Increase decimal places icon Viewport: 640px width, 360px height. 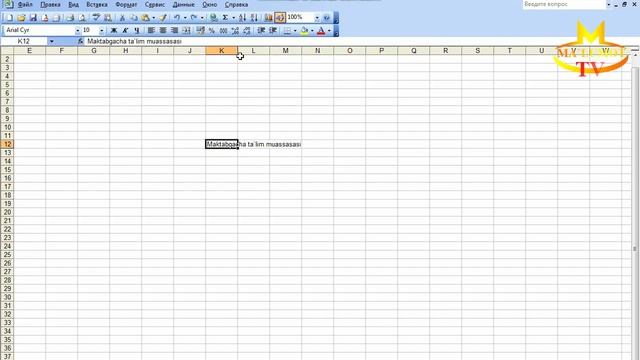point(235,30)
